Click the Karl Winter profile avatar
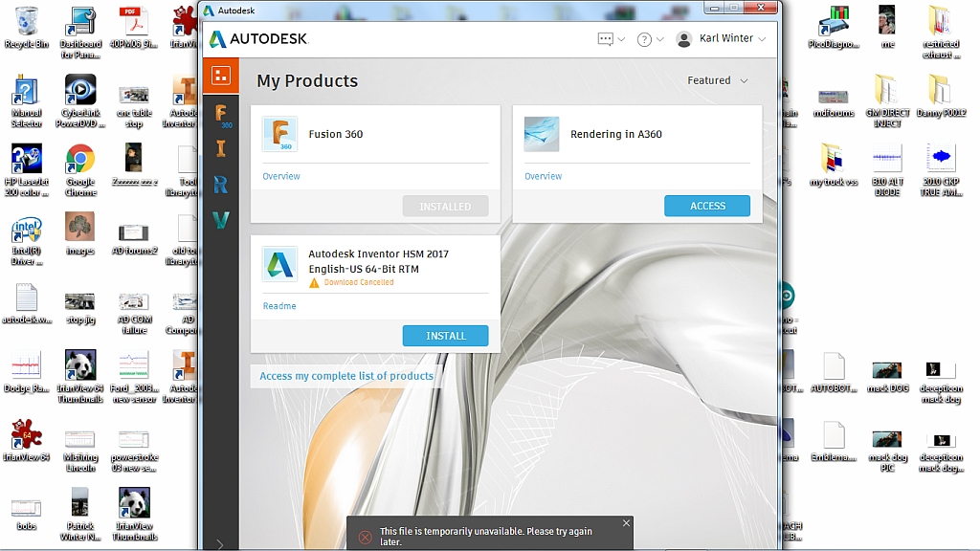The height and width of the screenshot is (551, 980). [x=683, y=39]
